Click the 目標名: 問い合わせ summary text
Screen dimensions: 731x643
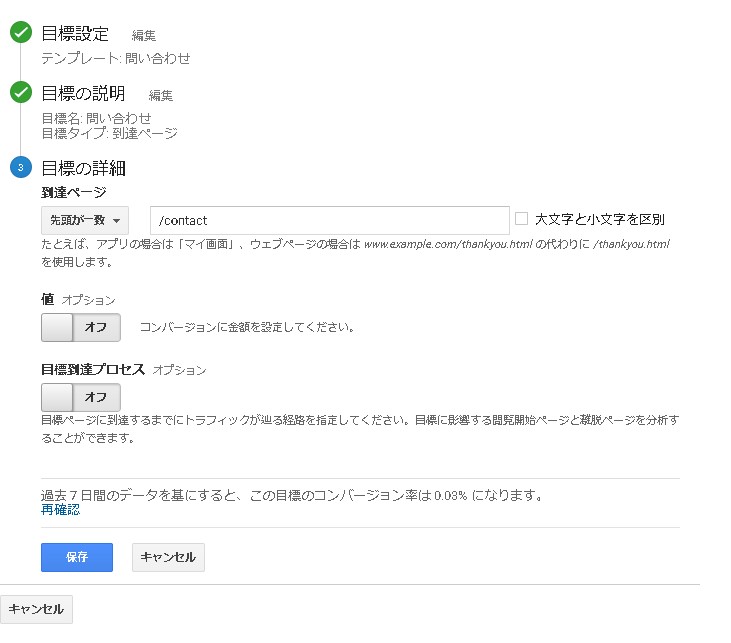click(96, 118)
